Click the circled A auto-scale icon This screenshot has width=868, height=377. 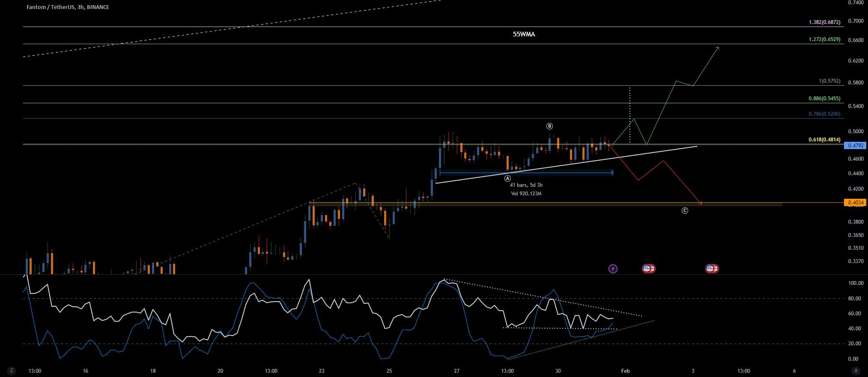856,371
